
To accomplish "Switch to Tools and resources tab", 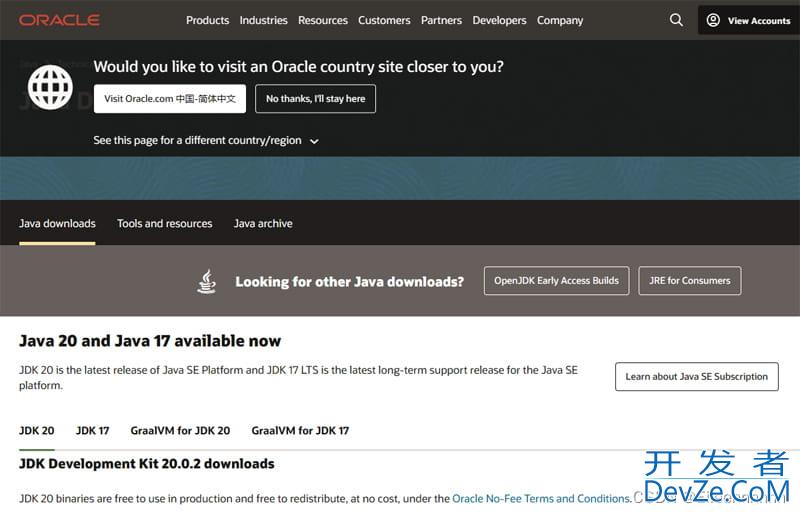I will [x=164, y=224].
